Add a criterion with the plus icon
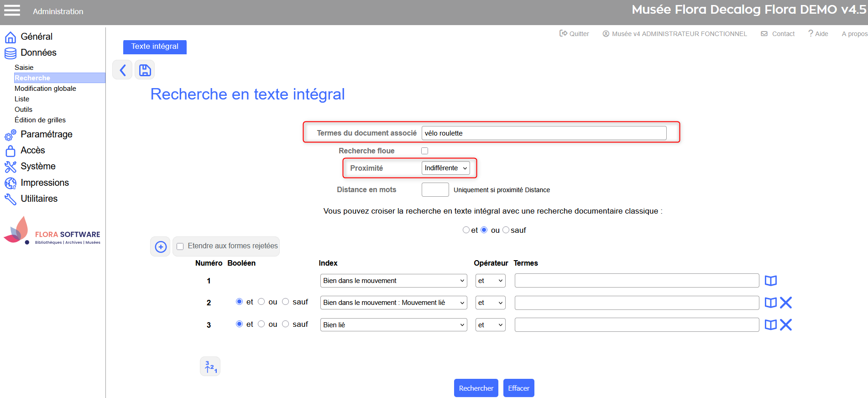Screen dimensions: 868x398 (x=161, y=247)
